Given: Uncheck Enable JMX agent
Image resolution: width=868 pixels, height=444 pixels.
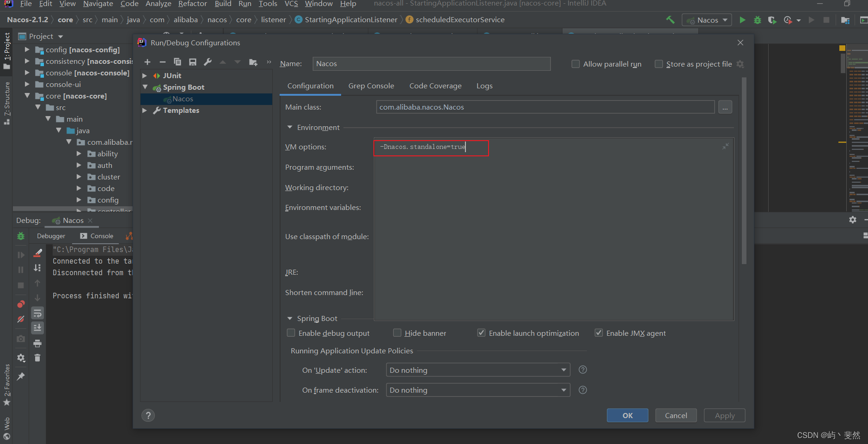Looking at the screenshot, I should pyautogui.click(x=599, y=333).
